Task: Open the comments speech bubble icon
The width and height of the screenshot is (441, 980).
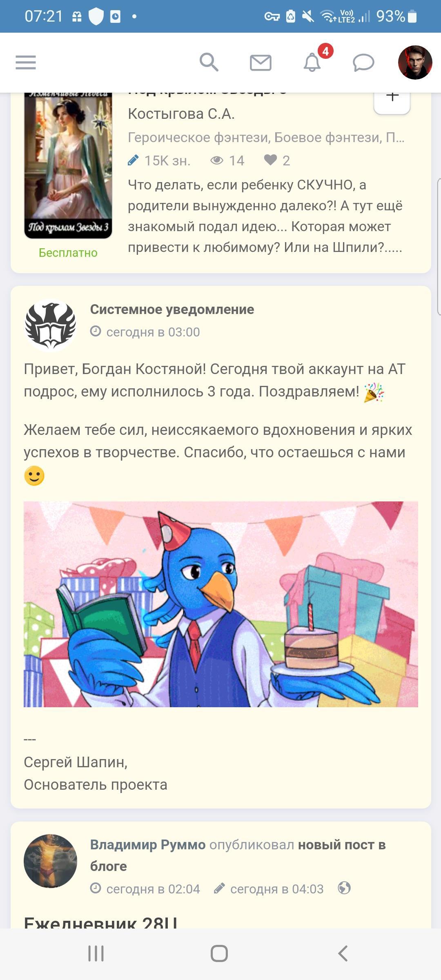Action: click(x=363, y=63)
